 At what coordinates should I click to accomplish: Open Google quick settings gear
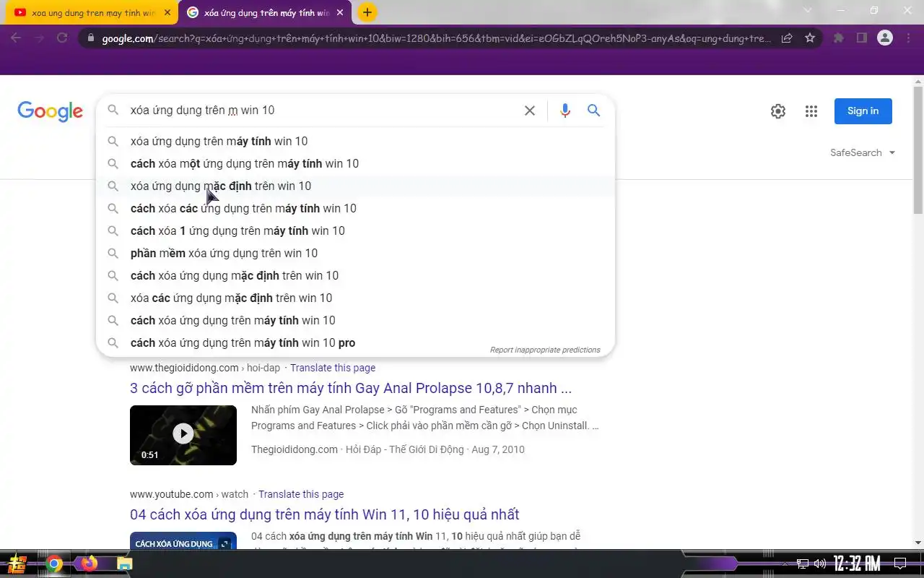pos(777,111)
